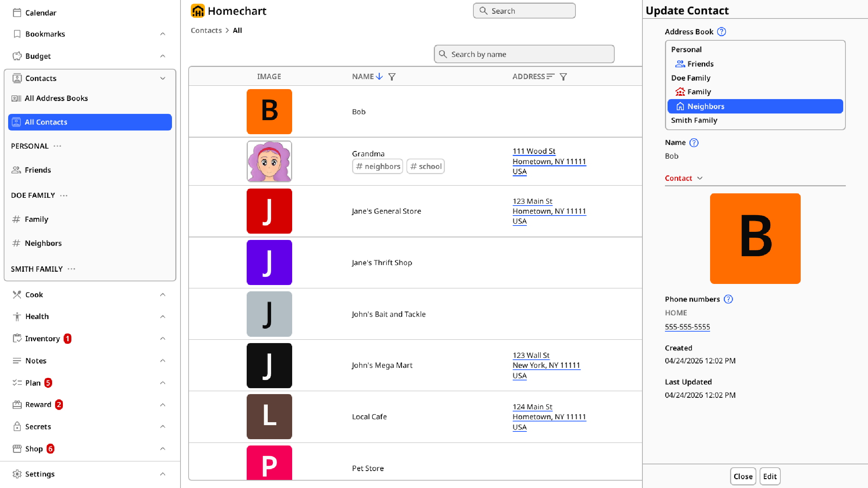Click the school tag on Grandma
Screen dimensions: 868x488
point(425,166)
